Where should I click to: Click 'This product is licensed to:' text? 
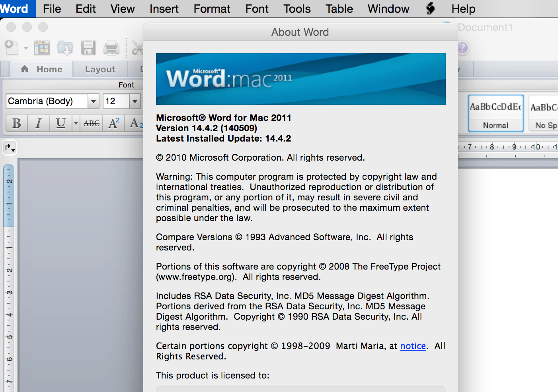(213, 375)
